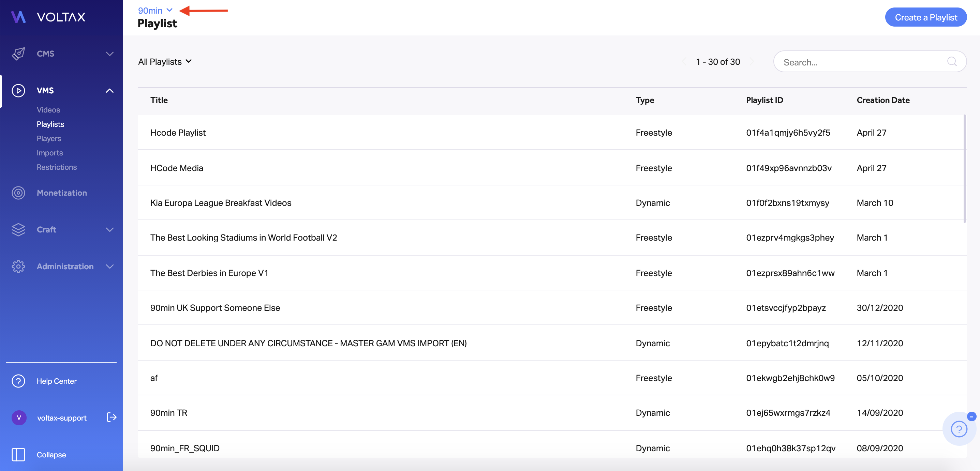
Task: Click the search magnifier icon
Action: click(x=952, y=62)
